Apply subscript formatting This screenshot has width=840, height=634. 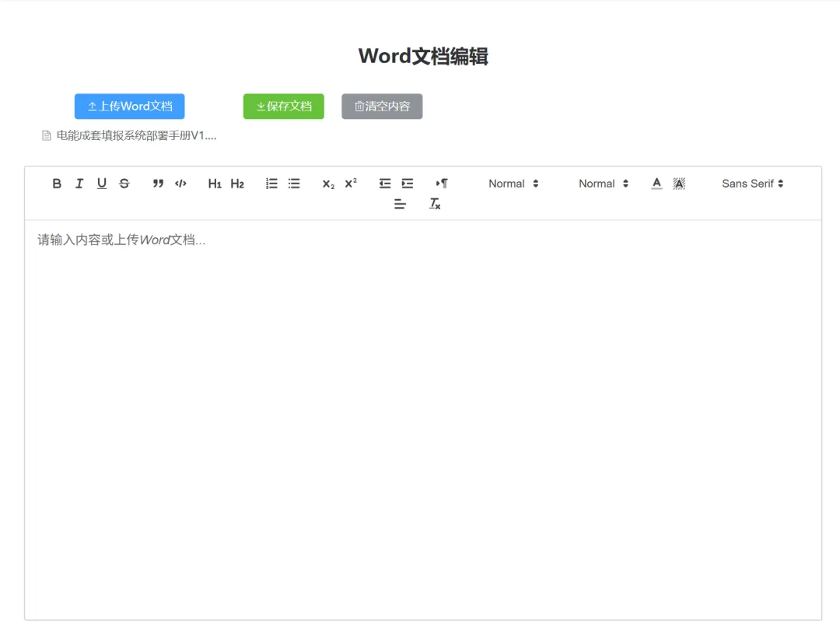point(328,184)
